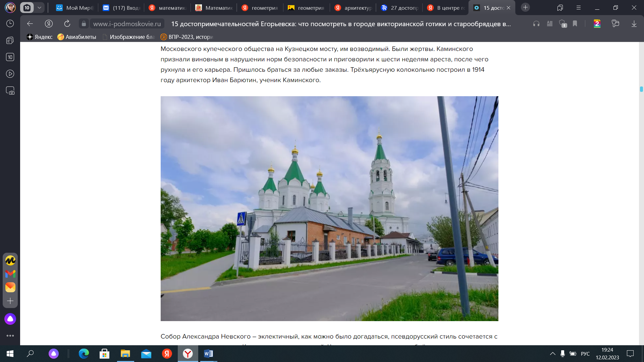Switch to the Математик tab with book icon
This screenshot has height=362, width=644.
214,8
